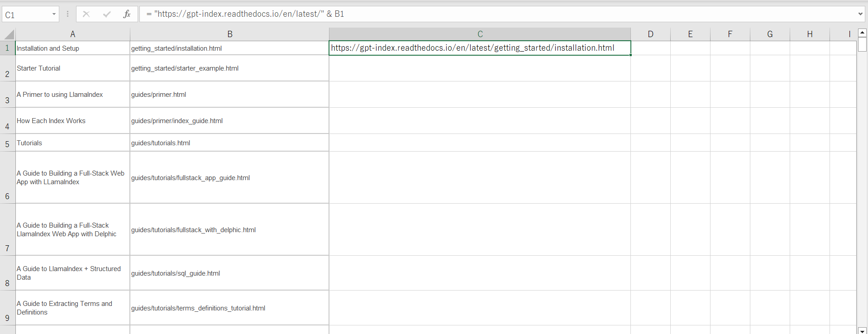
Task: Select column C header
Action: point(480,34)
